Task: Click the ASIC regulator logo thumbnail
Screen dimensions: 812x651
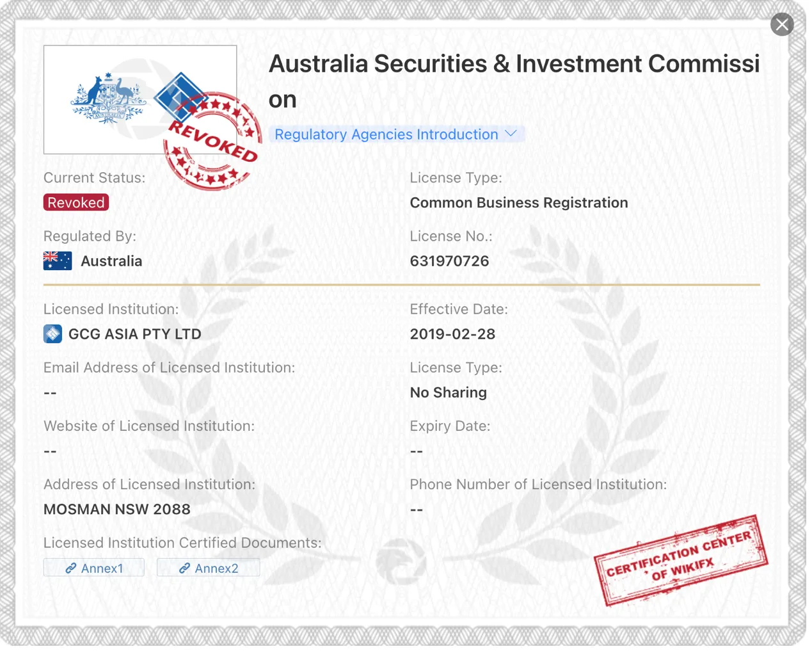Action: 140,100
